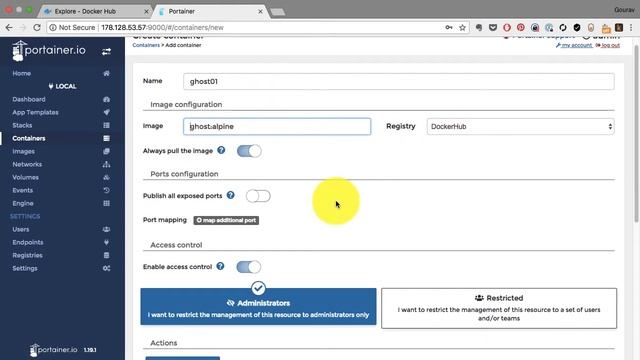Click the Volumes cubes icon

106,178
